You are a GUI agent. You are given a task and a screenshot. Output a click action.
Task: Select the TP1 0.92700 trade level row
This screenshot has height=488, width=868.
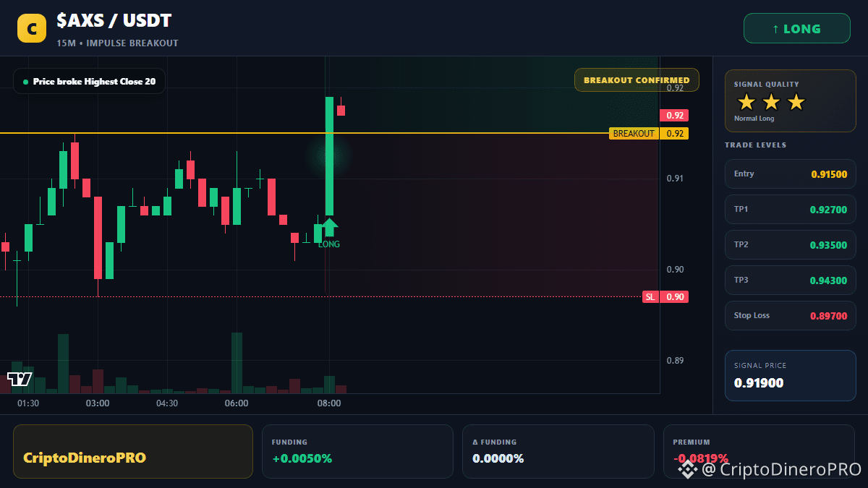tap(790, 210)
